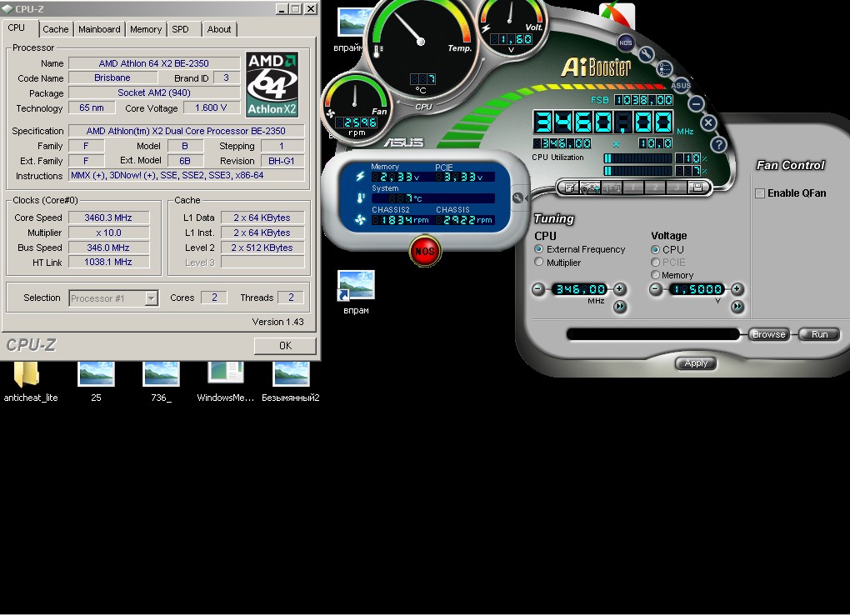This screenshot has height=616, width=850.
Task: Increase CPU voltage with the plus button
Action: (x=737, y=289)
